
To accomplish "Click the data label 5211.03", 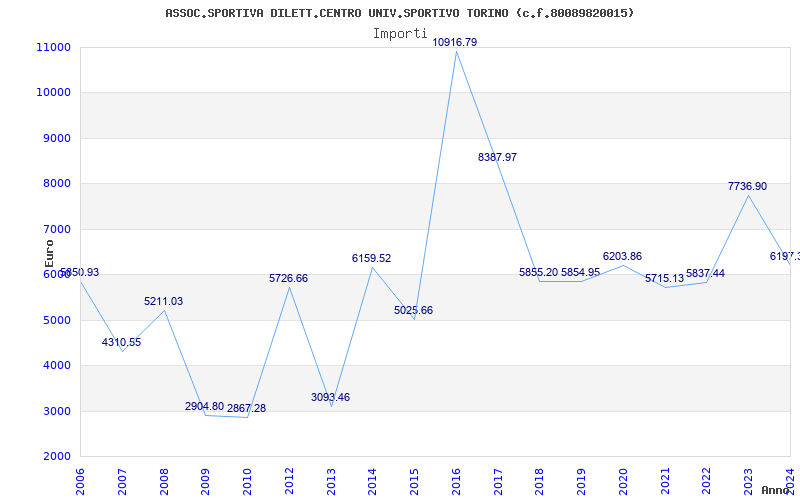I will 163,301.
